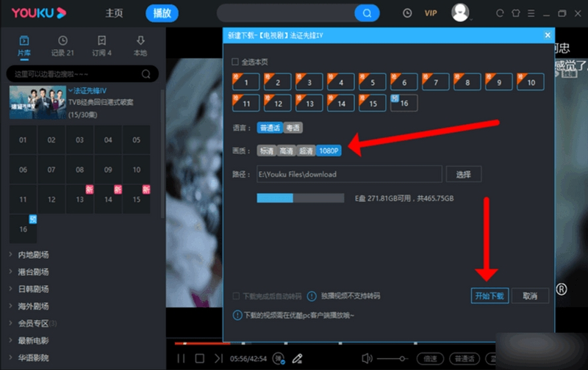The image size is (588, 370).
Task: Open the 倍速 speed option
Action: click(430, 358)
